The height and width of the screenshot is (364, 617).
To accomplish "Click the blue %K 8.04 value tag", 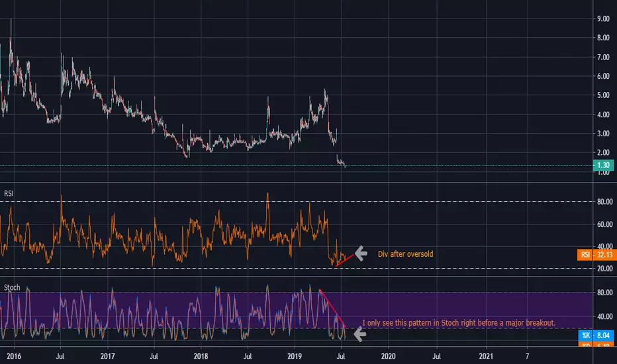I will (595, 336).
